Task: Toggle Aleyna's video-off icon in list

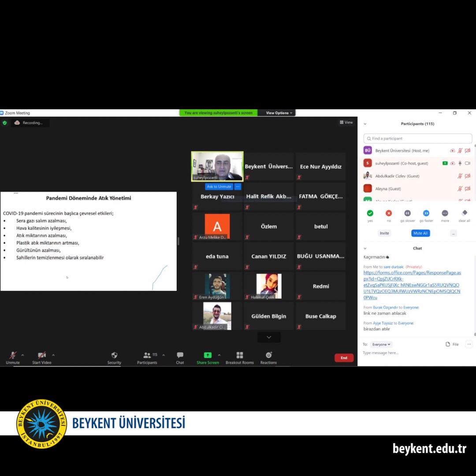Action: click(x=468, y=189)
